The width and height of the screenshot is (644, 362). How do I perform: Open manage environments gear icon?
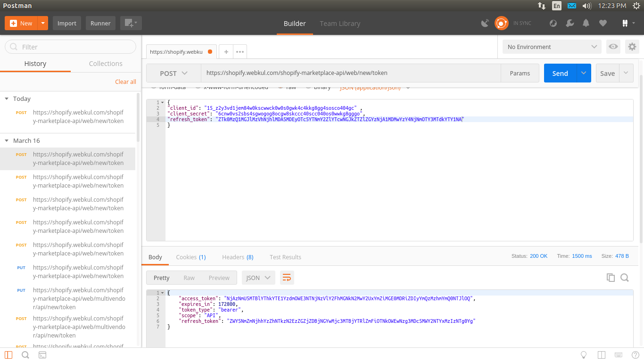click(x=632, y=47)
